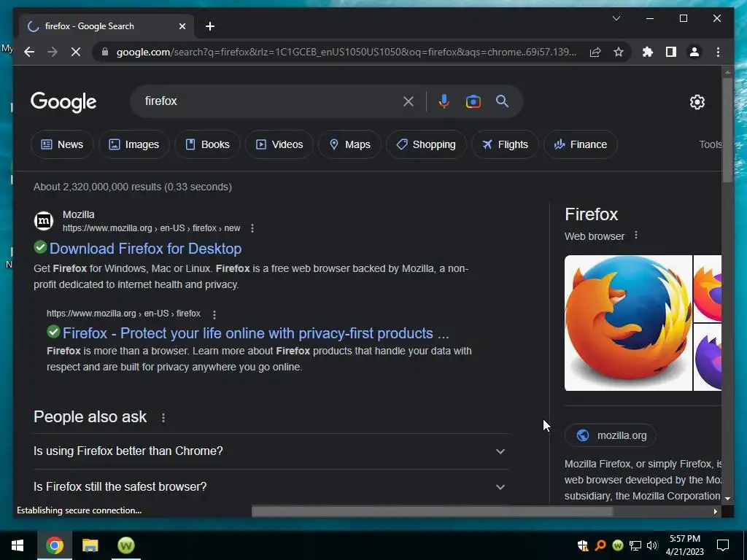Image resolution: width=747 pixels, height=560 pixels.
Task: Close the firefox Google Search tab
Action: coord(182,26)
